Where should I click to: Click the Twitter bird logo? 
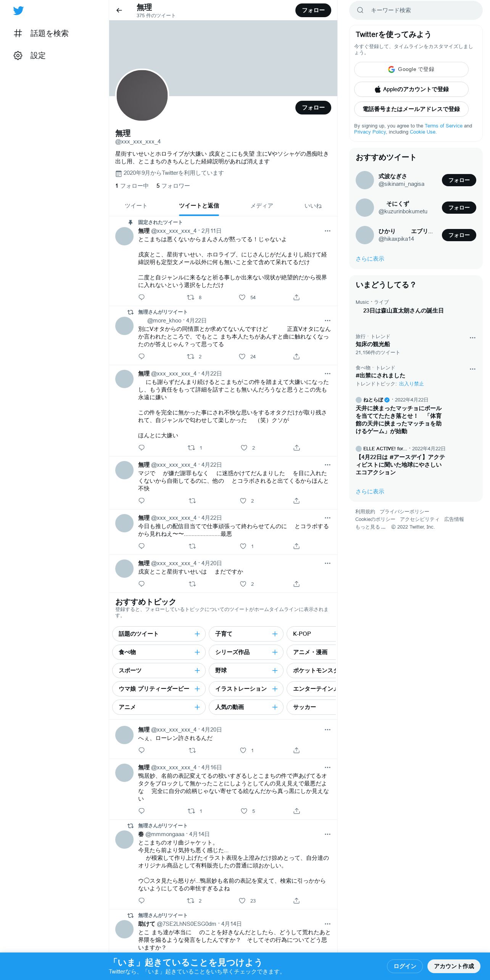(x=18, y=11)
